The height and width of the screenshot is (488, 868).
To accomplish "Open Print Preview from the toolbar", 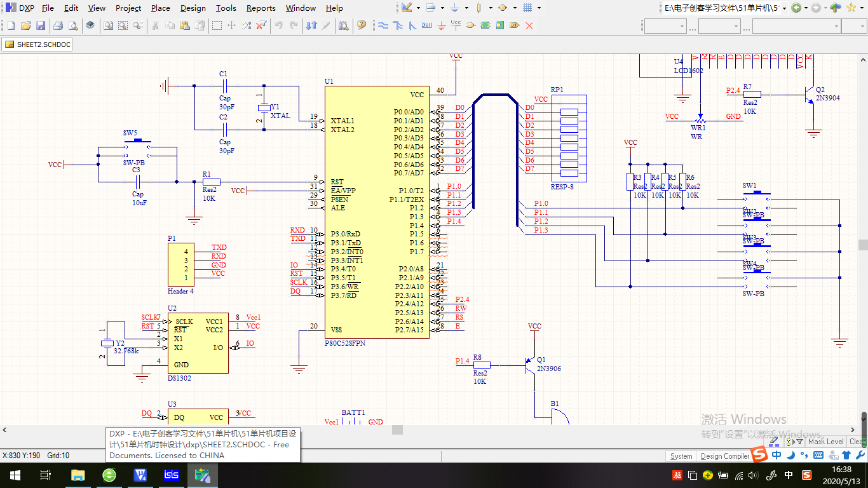I will click(73, 25).
